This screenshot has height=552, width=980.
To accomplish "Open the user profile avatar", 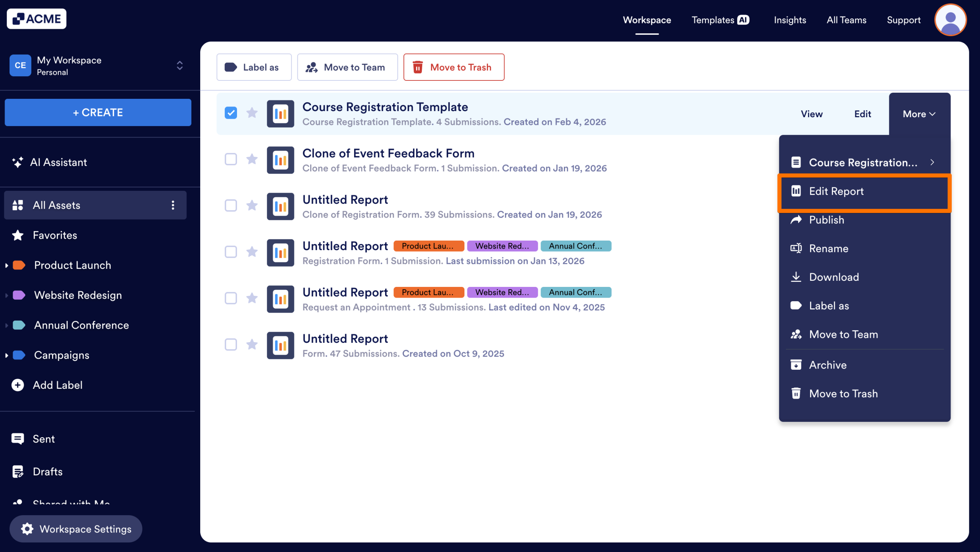I will 951,20.
